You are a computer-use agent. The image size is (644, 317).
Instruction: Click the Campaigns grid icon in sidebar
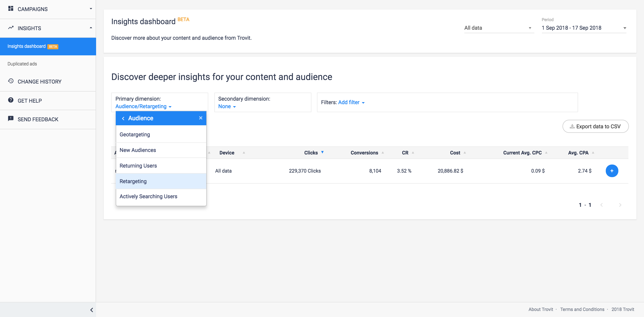11,9
